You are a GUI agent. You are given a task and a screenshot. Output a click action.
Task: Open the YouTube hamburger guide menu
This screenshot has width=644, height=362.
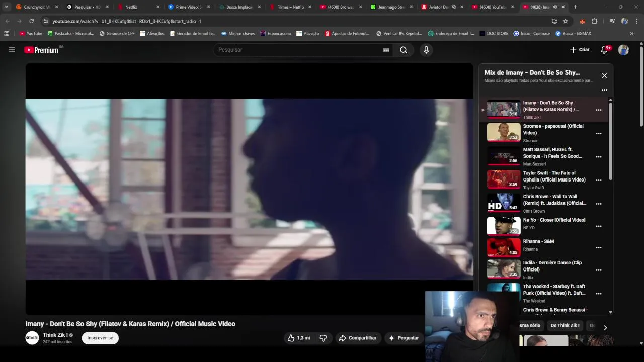(12, 50)
